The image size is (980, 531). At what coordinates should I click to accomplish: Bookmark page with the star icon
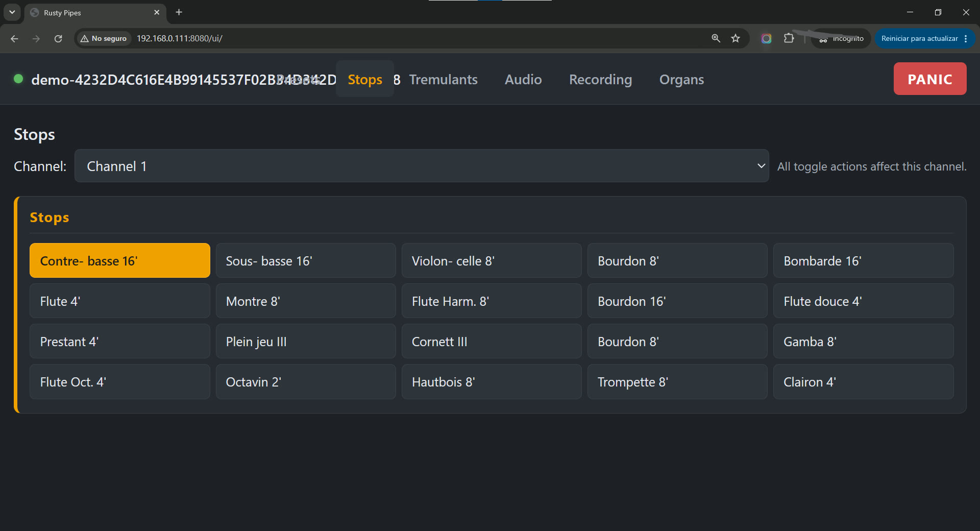pyautogui.click(x=736, y=38)
